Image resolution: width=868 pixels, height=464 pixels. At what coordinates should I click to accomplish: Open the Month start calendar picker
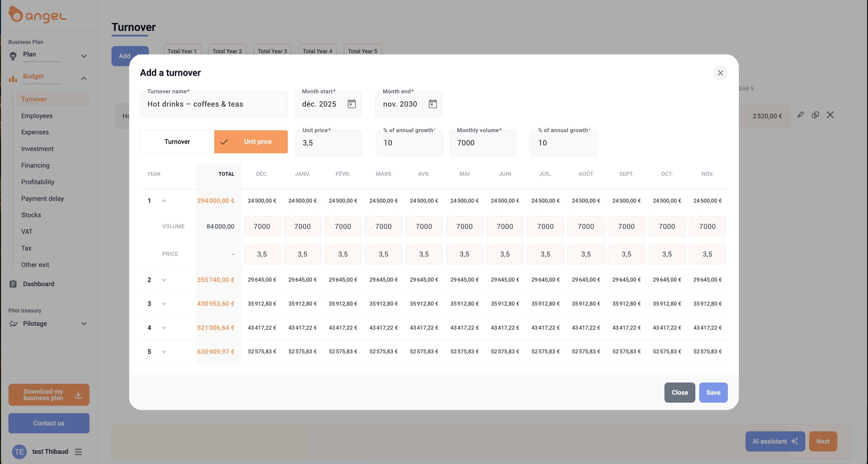pos(352,104)
